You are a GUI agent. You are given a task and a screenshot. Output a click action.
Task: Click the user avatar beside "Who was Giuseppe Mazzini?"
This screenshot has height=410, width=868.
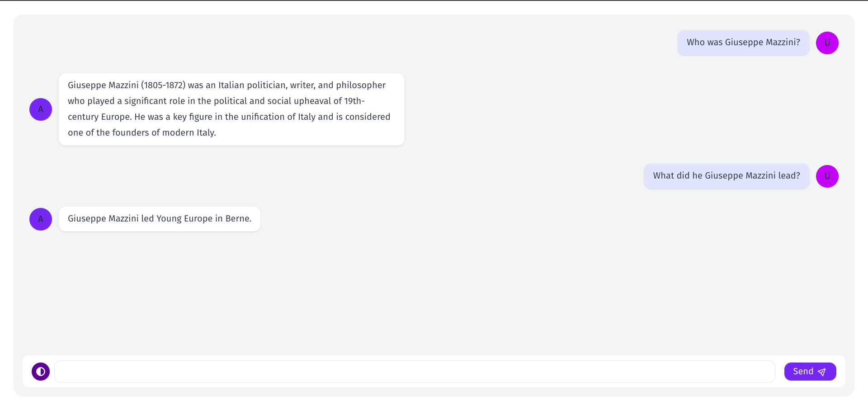pos(827,43)
